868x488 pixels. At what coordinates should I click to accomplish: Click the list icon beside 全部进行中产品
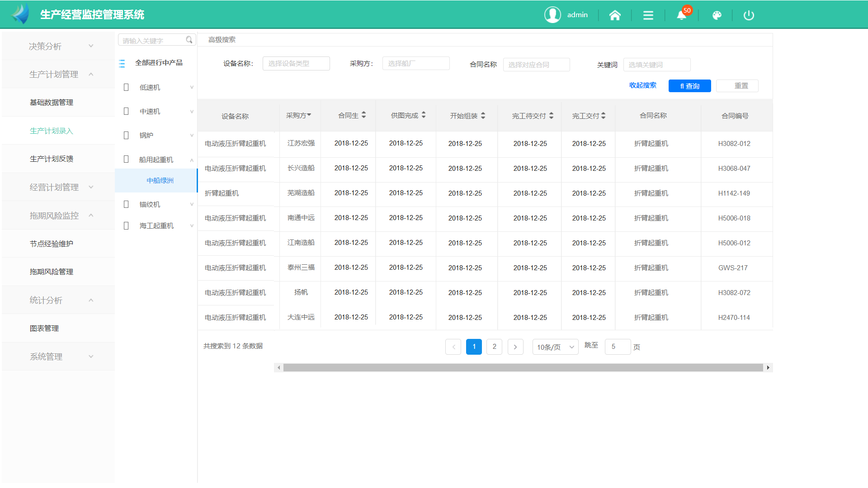122,63
